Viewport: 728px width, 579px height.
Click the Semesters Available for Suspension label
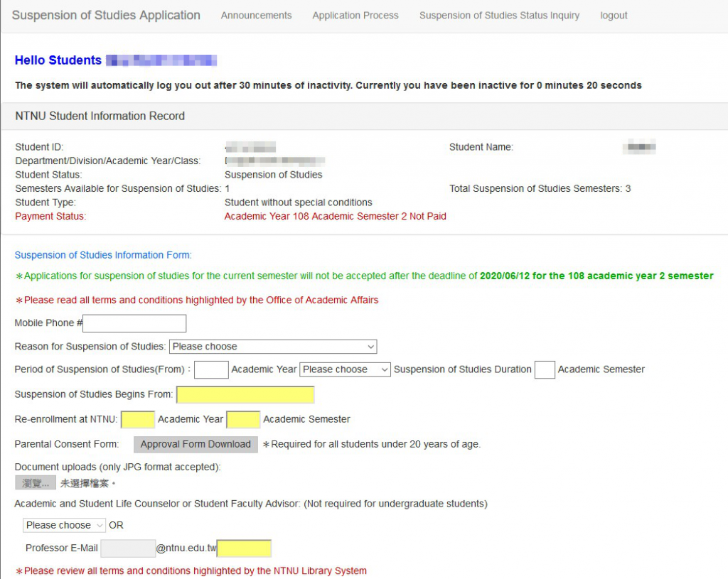[119, 188]
